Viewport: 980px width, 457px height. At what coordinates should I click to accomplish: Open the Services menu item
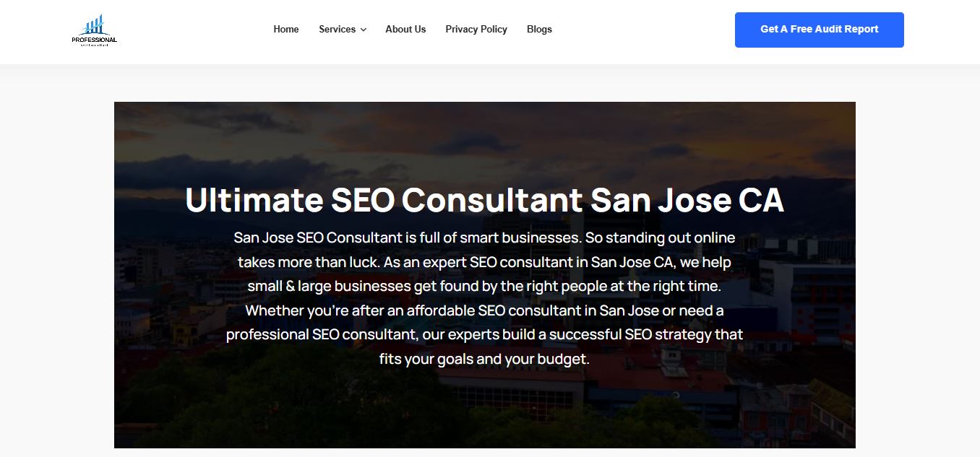click(337, 30)
